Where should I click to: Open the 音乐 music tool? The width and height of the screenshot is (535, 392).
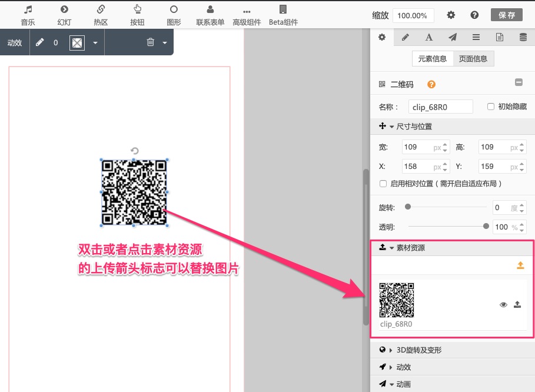tap(28, 15)
